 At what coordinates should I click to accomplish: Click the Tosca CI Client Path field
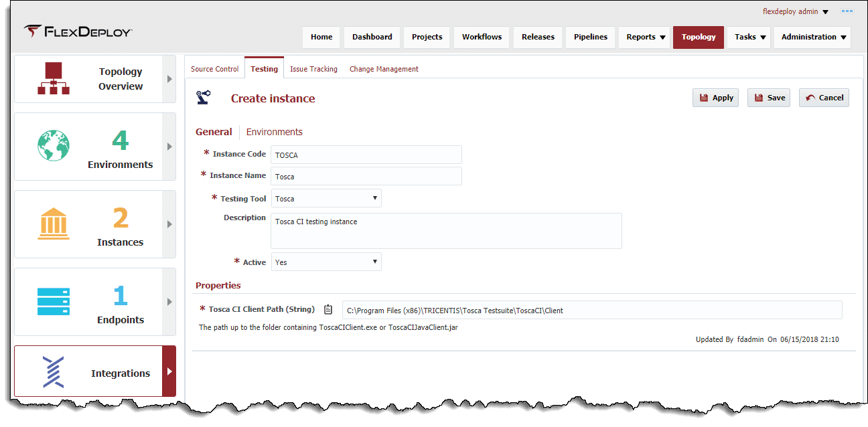coord(592,310)
